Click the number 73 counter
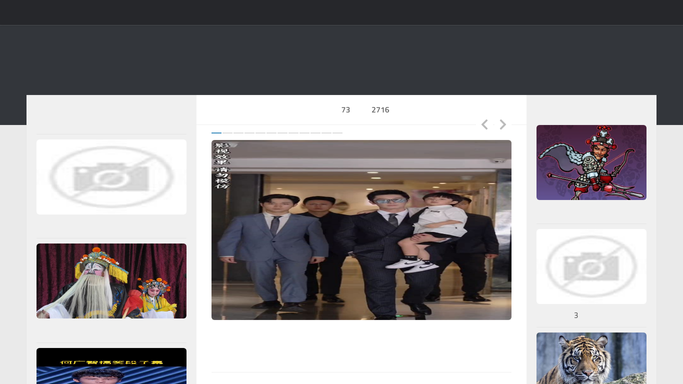The width and height of the screenshot is (683, 384). point(345,110)
